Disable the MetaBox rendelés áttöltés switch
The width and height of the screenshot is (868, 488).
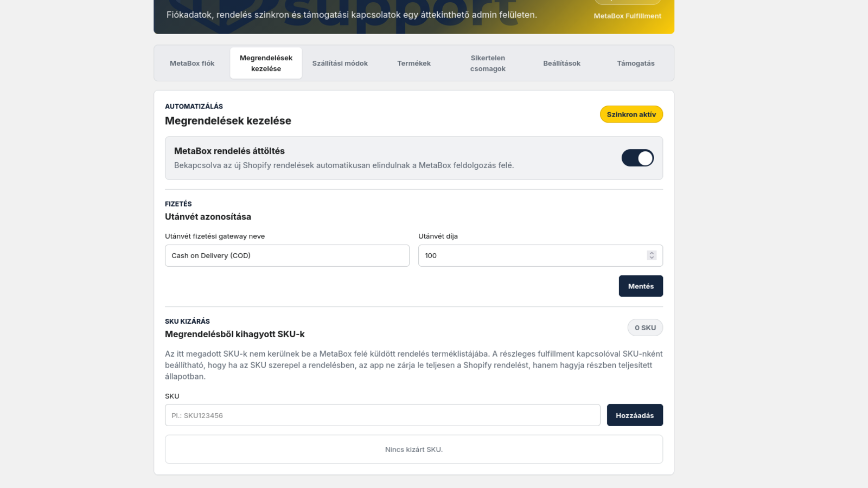point(637,158)
